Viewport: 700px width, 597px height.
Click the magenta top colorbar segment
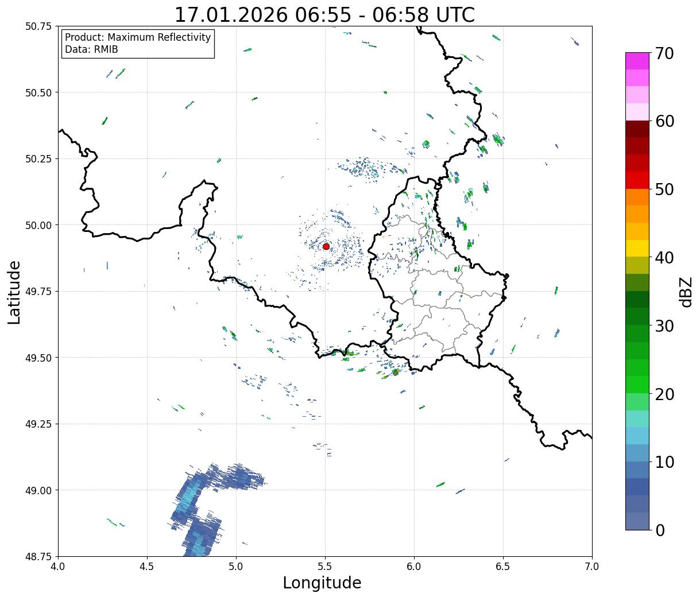637,61
